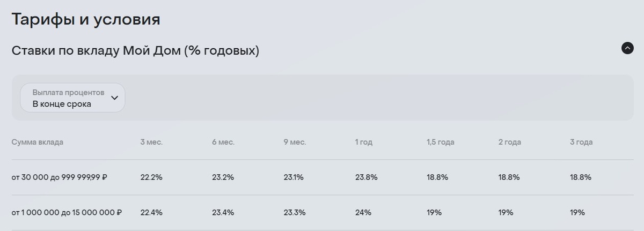Select the "3 года" column header

coord(581,142)
